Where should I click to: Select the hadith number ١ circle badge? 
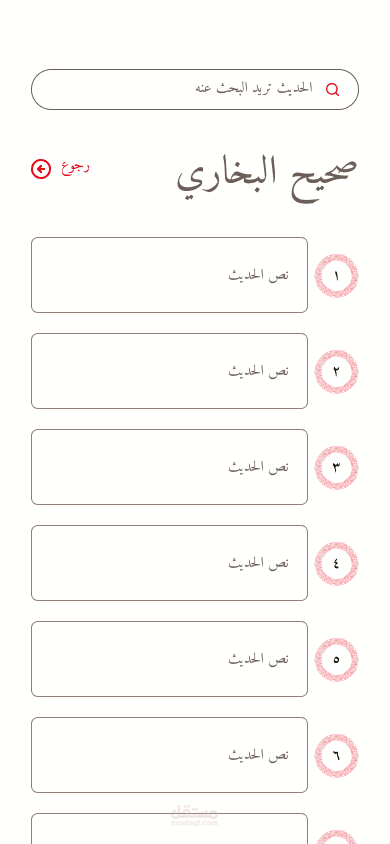(336, 276)
